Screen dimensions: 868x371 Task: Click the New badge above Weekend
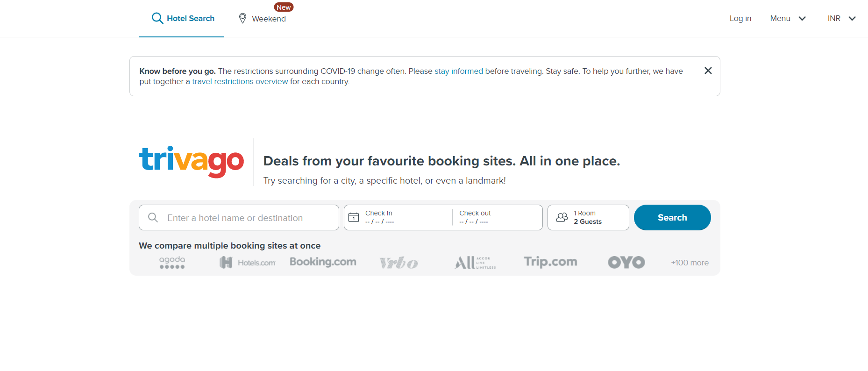(x=284, y=7)
